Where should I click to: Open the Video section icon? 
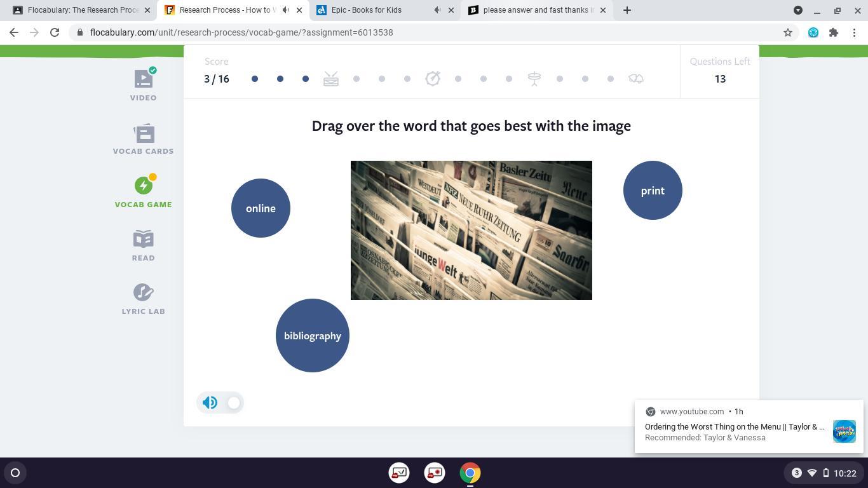point(144,79)
